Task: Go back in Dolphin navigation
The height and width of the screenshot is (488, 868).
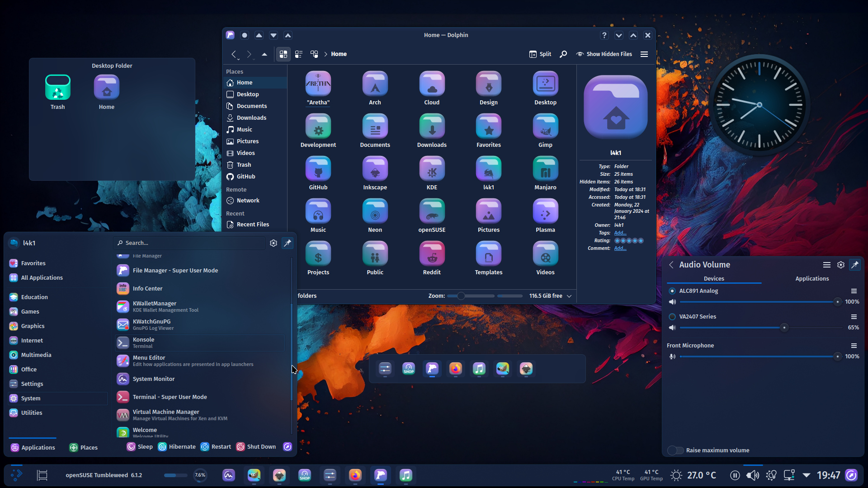Action: pos(234,54)
